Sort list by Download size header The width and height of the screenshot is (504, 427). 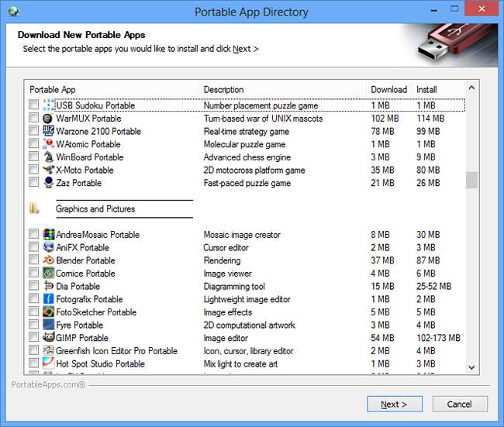click(x=388, y=90)
